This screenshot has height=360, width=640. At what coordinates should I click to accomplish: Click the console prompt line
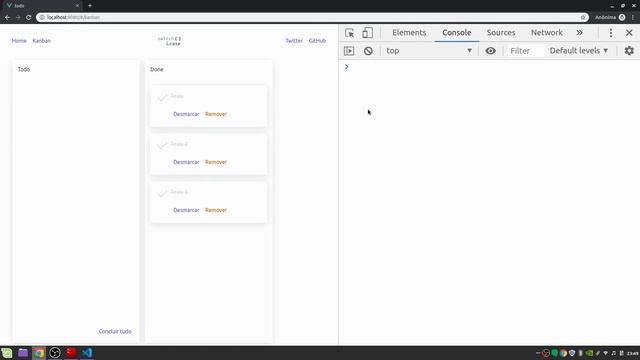489,67
